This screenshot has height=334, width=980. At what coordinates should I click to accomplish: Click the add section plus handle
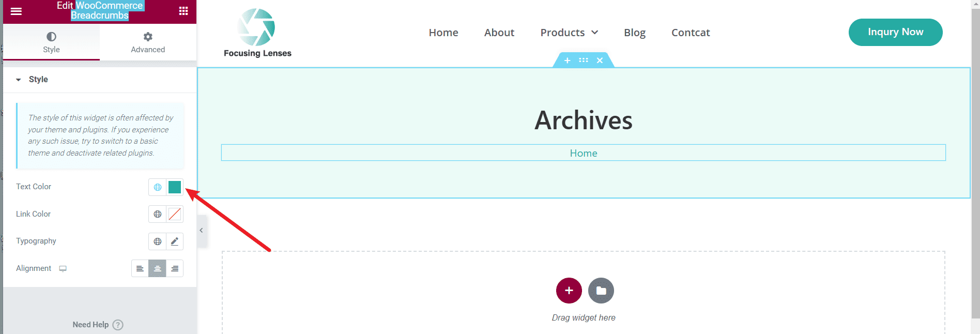pyautogui.click(x=567, y=60)
